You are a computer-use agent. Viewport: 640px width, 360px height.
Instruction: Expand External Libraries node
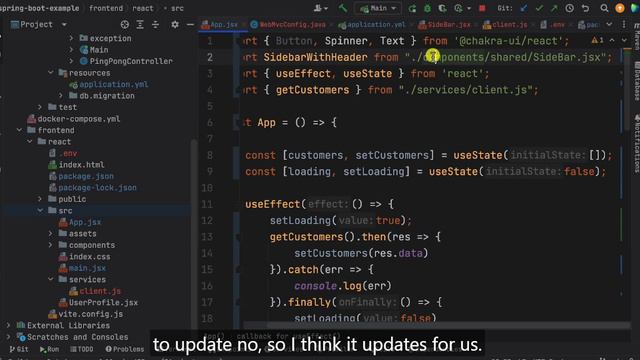coord(9,325)
